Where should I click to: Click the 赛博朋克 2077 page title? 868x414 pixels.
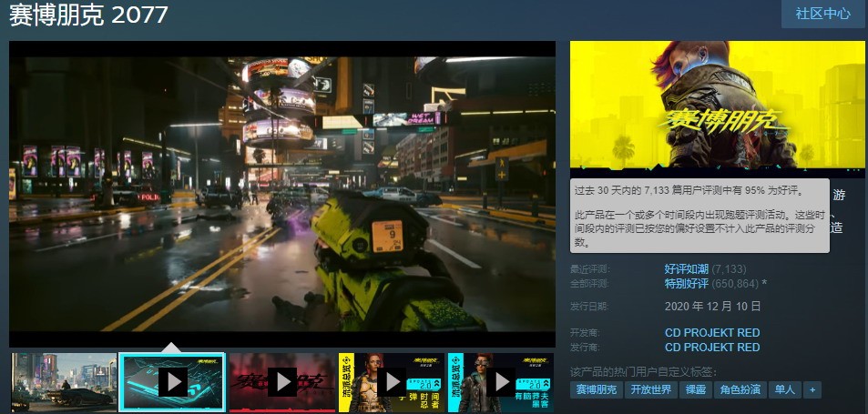[x=88, y=15]
